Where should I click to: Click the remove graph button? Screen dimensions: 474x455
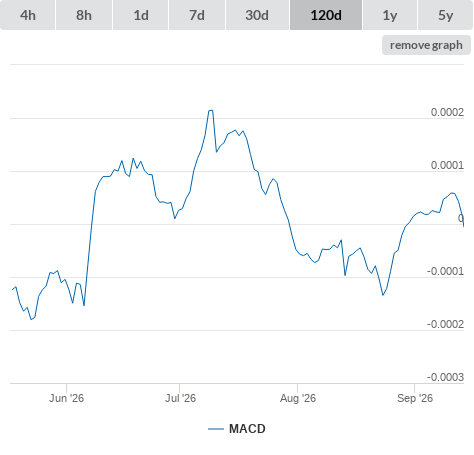pyautogui.click(x=426, y=45)
